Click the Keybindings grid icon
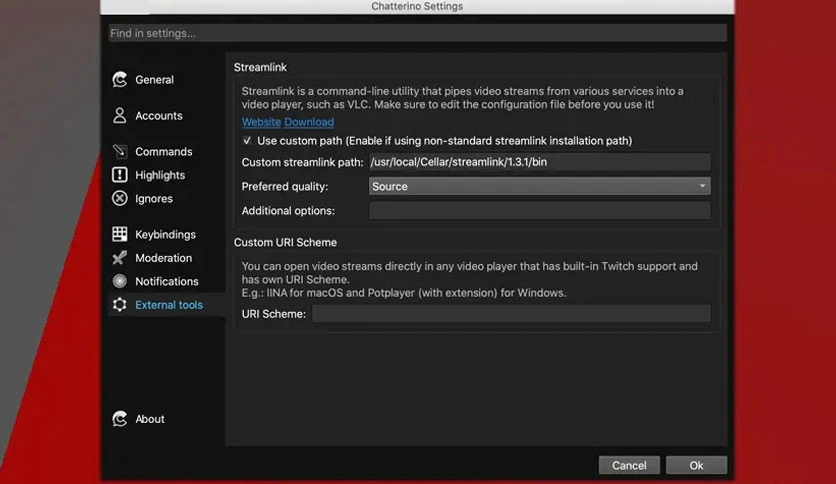836x484 pixels. click(x=119, y=234)
